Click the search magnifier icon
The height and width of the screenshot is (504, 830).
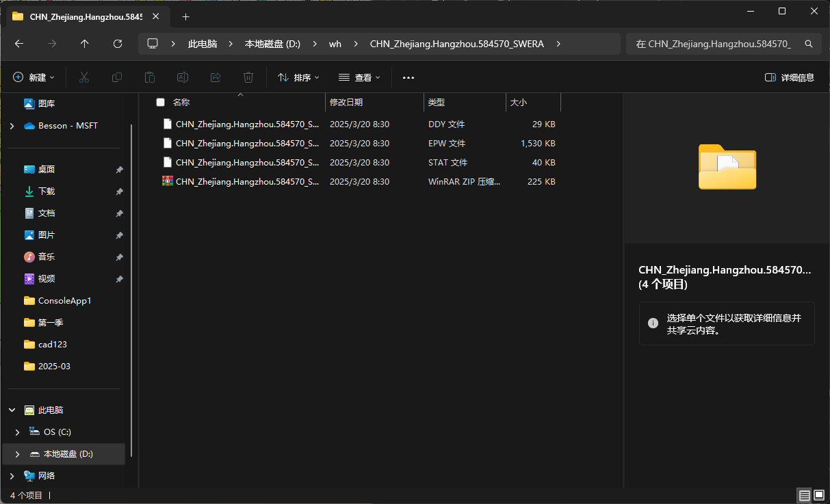808,43
